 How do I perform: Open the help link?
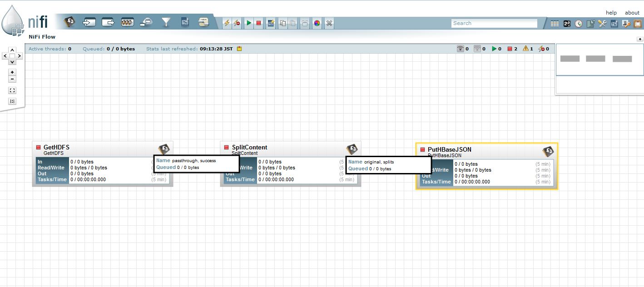click(611, 12)
